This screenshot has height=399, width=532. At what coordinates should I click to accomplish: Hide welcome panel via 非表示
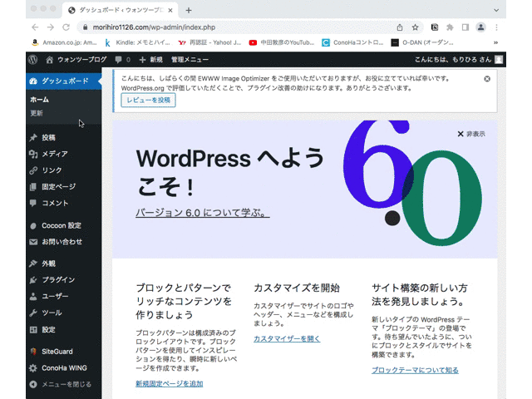471,134
